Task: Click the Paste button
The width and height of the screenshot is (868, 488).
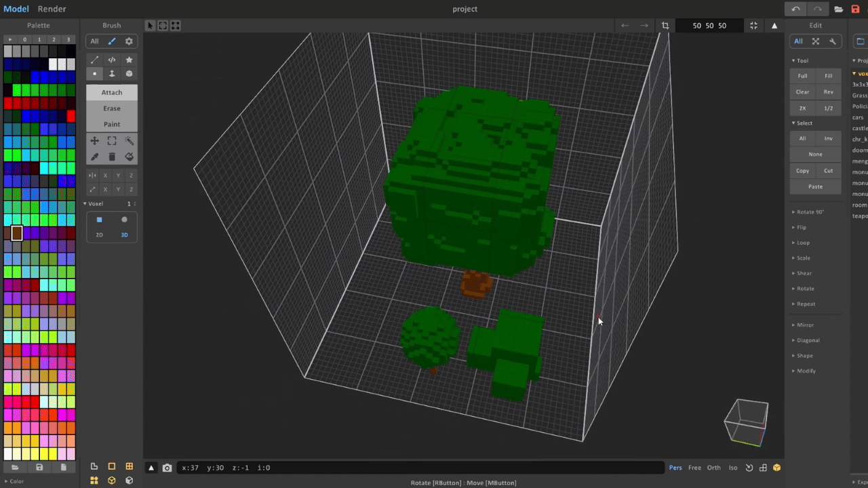Action: point(815,186)
